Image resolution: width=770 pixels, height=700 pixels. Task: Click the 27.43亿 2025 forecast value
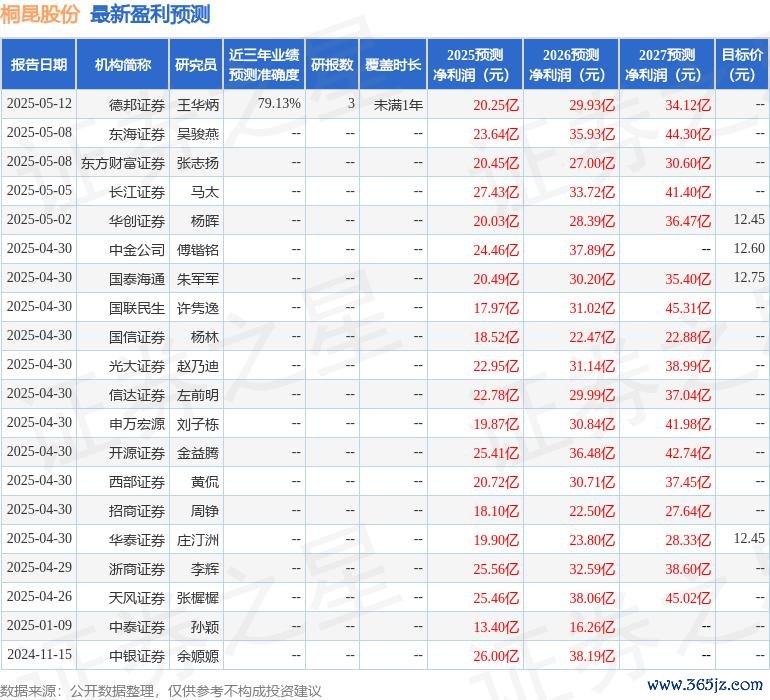tap(496, 192)
